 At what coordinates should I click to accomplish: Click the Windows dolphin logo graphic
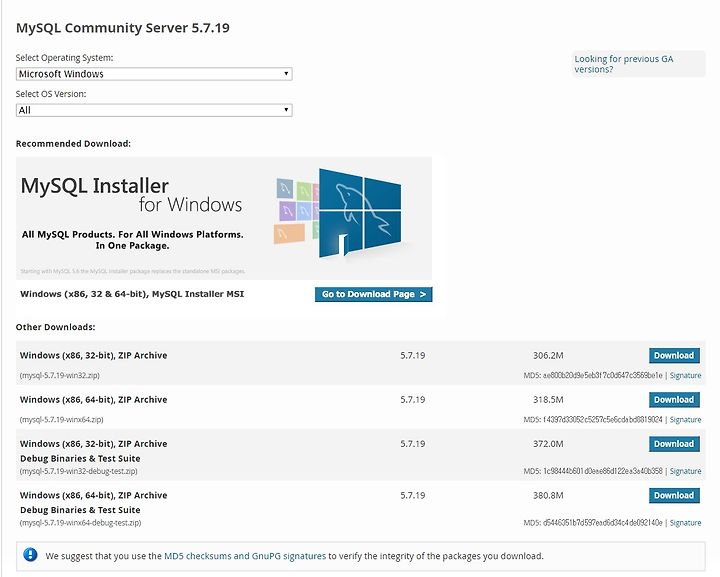point(360,213)
